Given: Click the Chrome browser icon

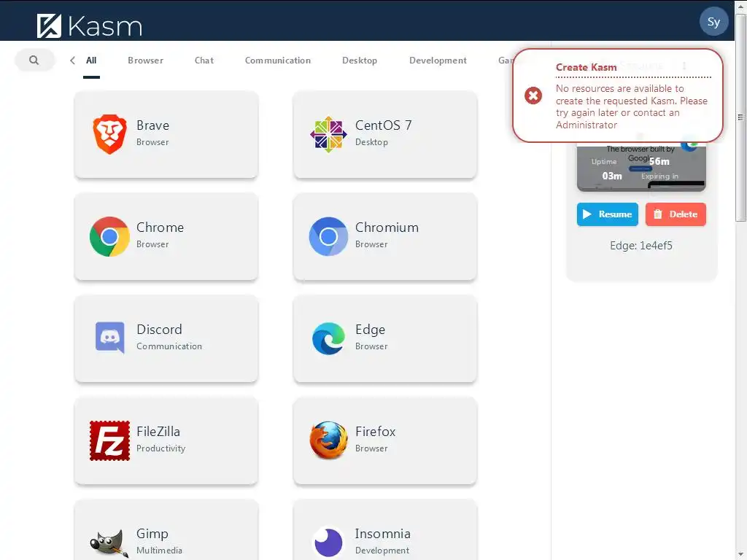Looking at the screenshot, I should click(109, 237).
